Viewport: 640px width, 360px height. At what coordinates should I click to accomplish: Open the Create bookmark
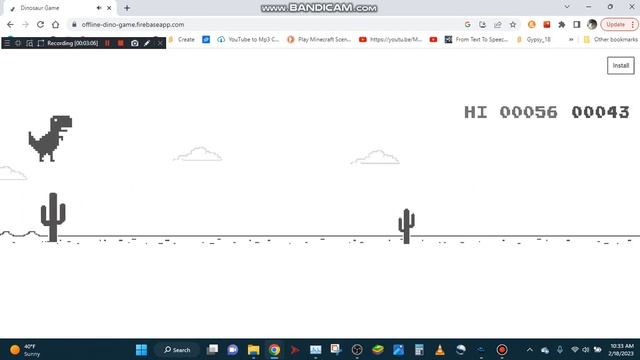(182, 40)
